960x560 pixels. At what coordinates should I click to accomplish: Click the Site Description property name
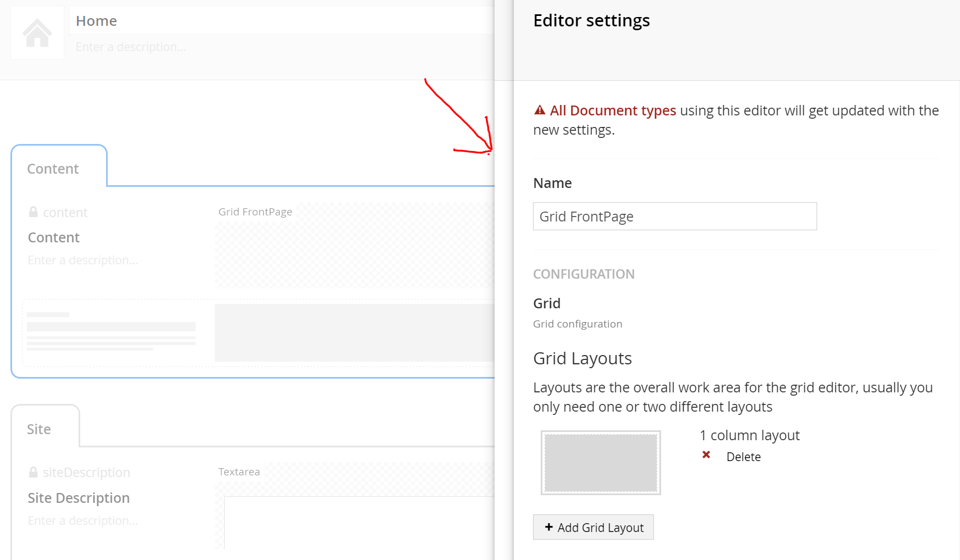[x=79, y=498]
